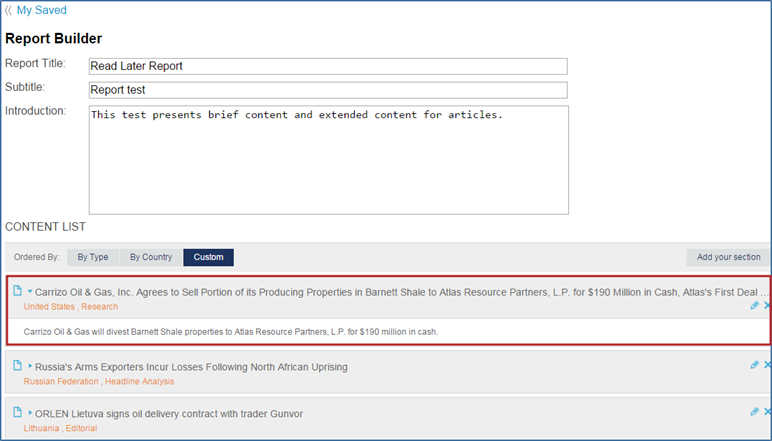Expand the ORLEN Lietuva article
The image size is (772, 441).
30,413
